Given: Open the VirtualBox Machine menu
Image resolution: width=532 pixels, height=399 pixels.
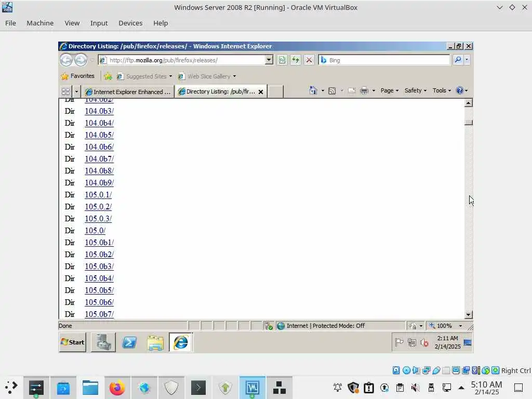Looking at the screenshot, I should [40, 23].
